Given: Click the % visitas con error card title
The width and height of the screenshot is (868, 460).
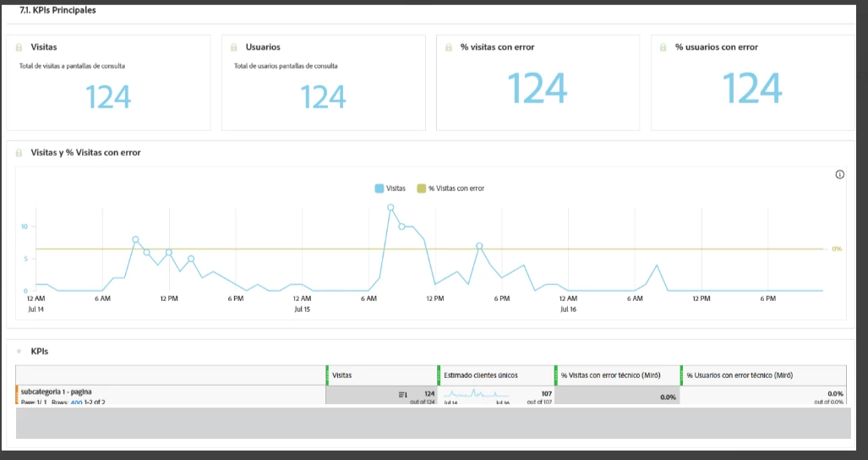Looking at the screenshot, I should (x=498, y=47).
